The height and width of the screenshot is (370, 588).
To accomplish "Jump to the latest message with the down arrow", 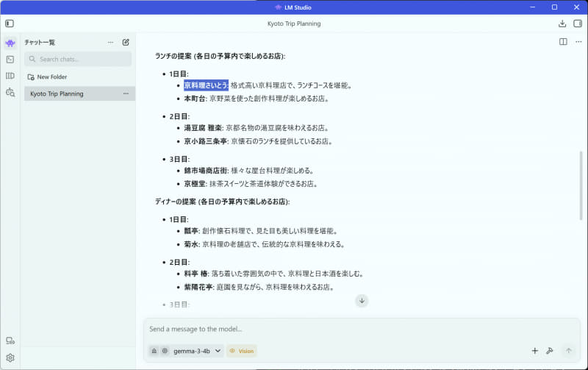I will [x=362, y=301].
